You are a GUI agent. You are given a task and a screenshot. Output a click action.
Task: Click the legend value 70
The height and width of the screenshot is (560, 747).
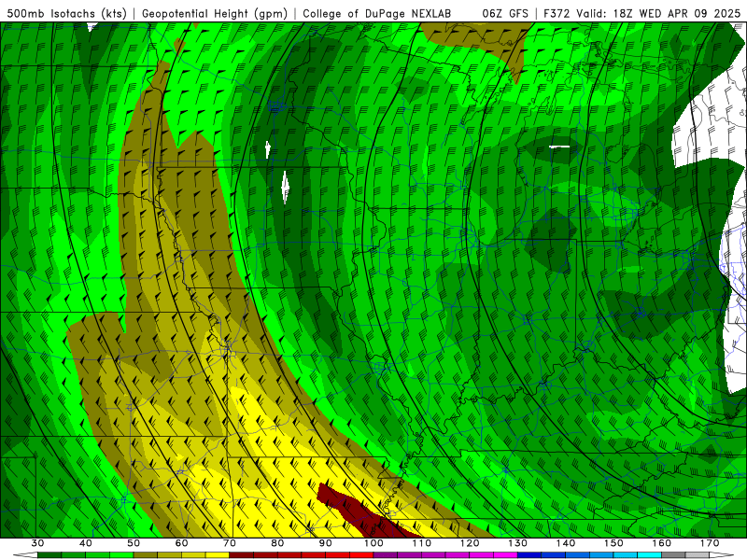(230, 543)
